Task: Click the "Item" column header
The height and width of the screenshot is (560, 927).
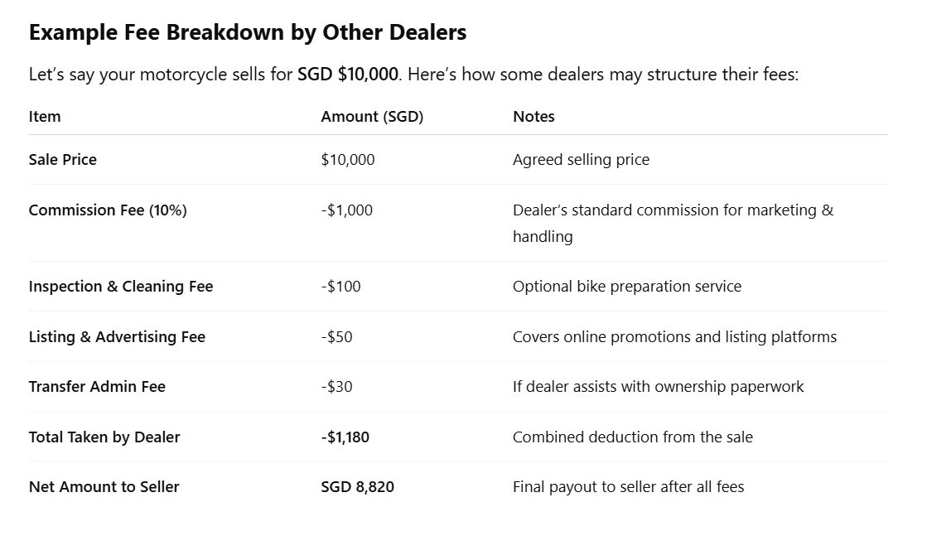Action: click(45, 117)
